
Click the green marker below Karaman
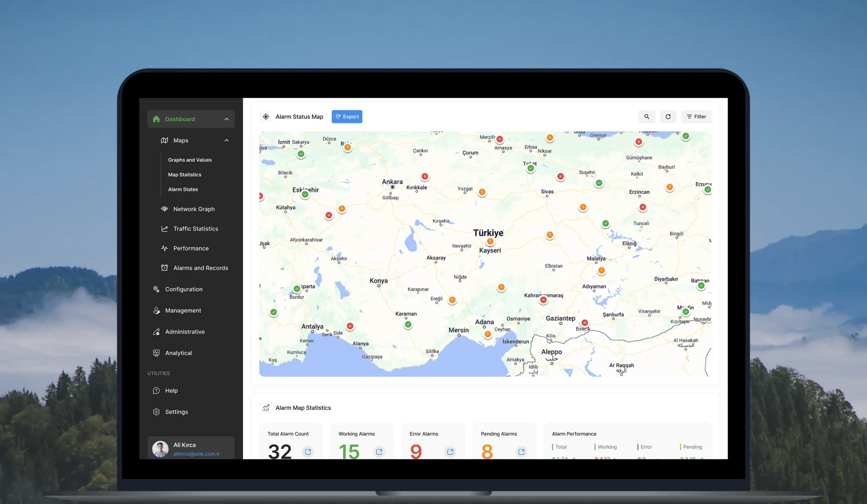click(408, 324)
